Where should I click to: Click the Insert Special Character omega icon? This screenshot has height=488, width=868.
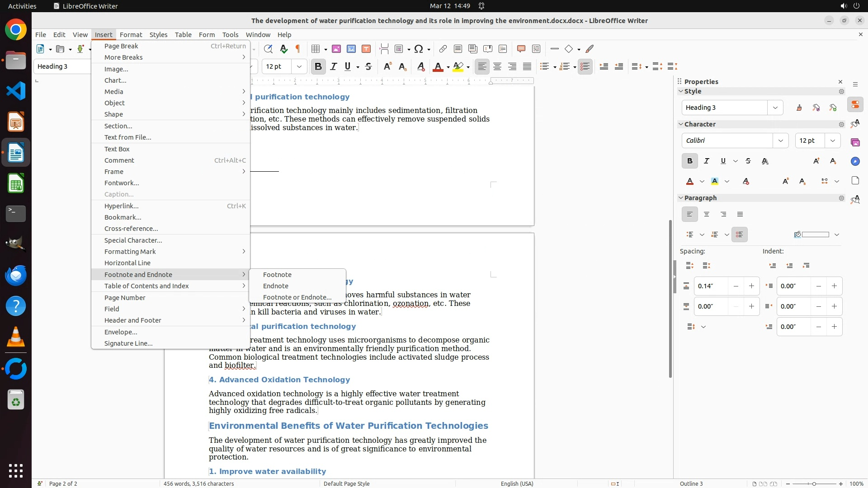(419, 49)
